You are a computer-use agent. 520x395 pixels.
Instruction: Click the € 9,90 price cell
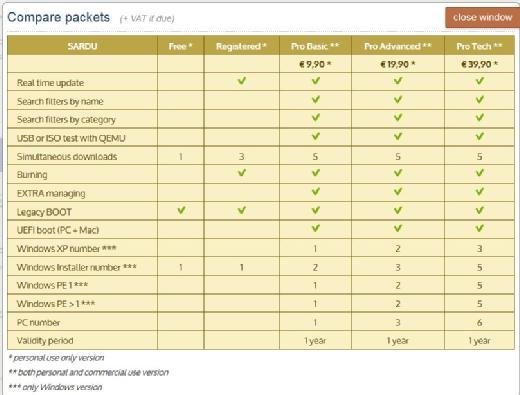[315, 64]
